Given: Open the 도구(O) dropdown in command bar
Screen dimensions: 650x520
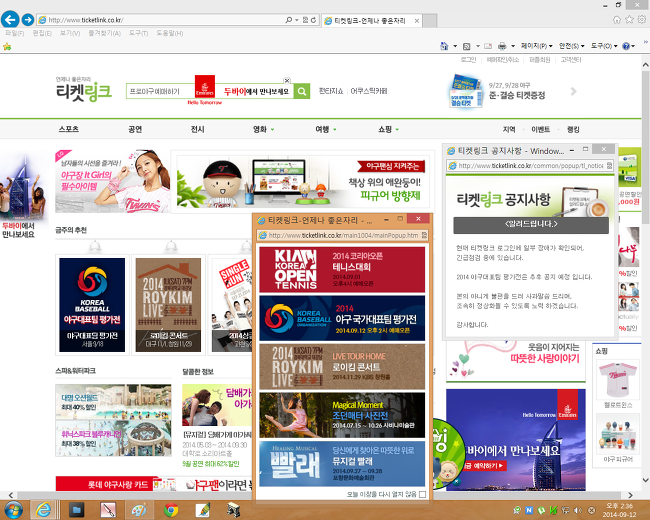Looking at the screenshot, I should pyautogui.click(x=604, y=46).
